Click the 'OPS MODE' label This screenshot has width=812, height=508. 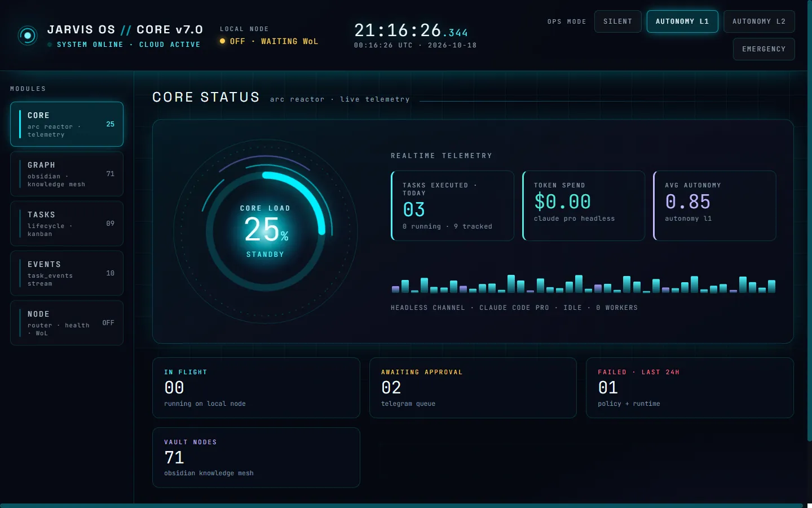(567, 21)
